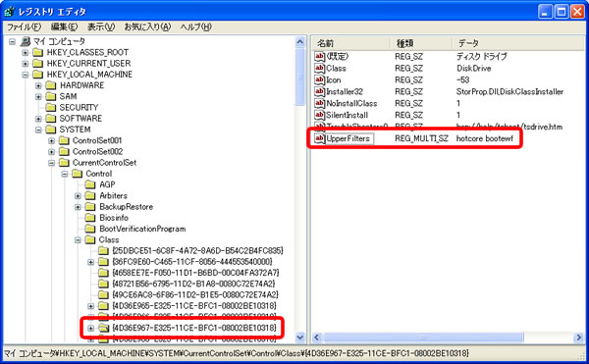Click values pane scroll left arrow

317,338
